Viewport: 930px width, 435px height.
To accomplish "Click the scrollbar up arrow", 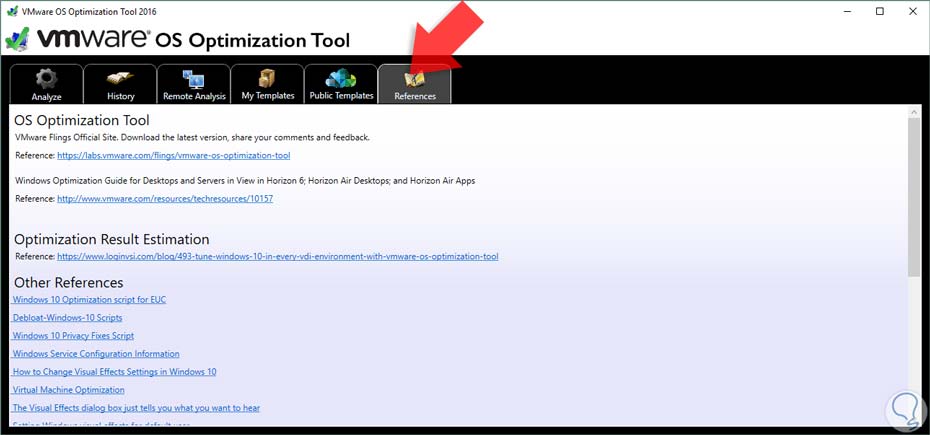I will (913, 111).
